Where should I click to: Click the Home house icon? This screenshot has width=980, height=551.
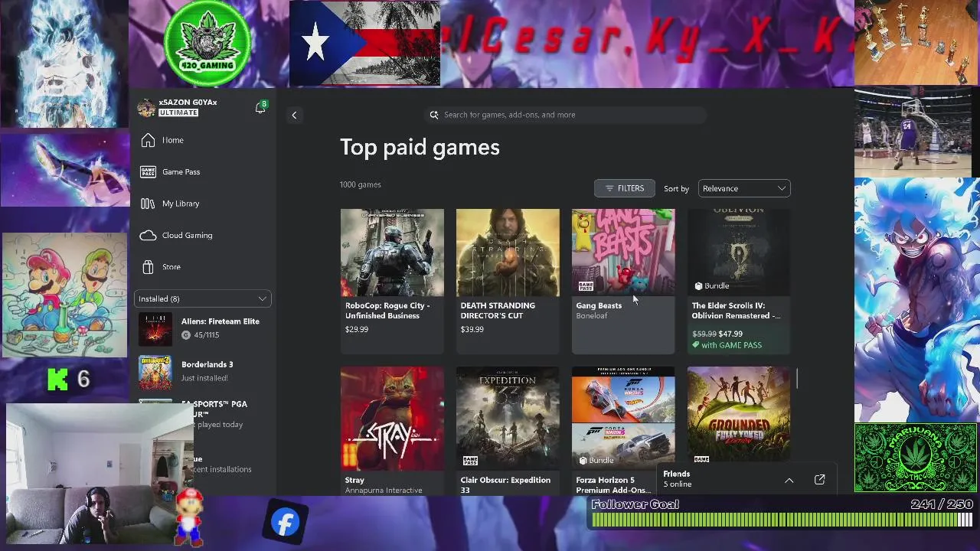[x=148, y=140]
